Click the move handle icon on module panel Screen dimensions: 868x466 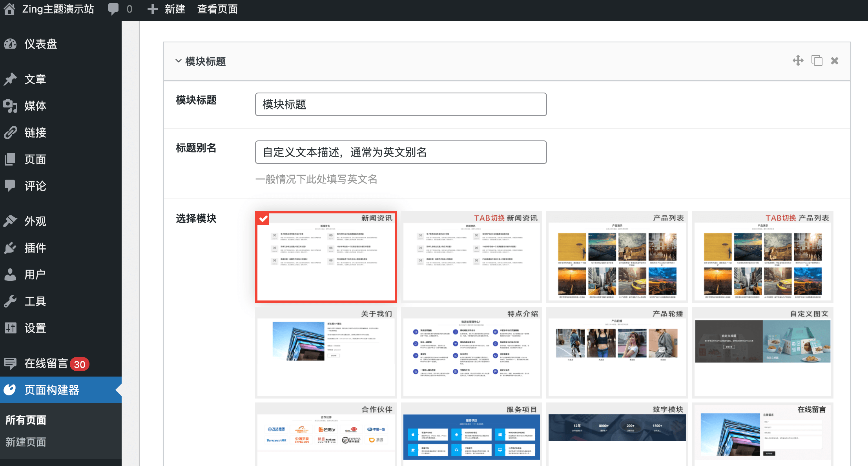[x=798, y=61]
